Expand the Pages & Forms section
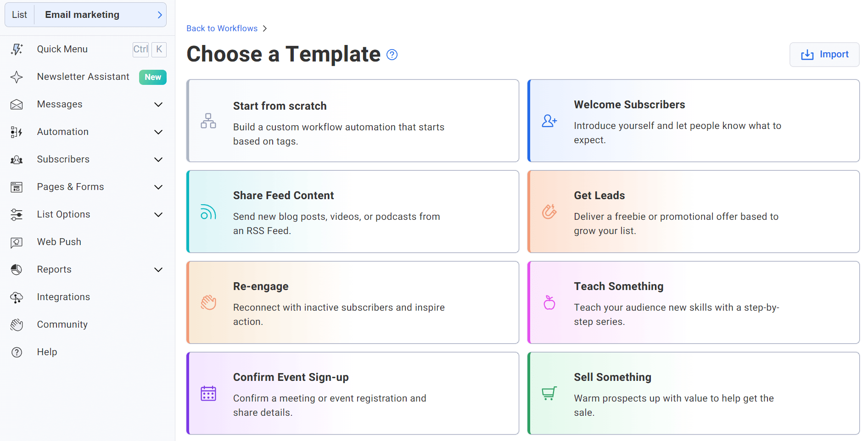Screen dimensions: 868x441 coord(158,187)
